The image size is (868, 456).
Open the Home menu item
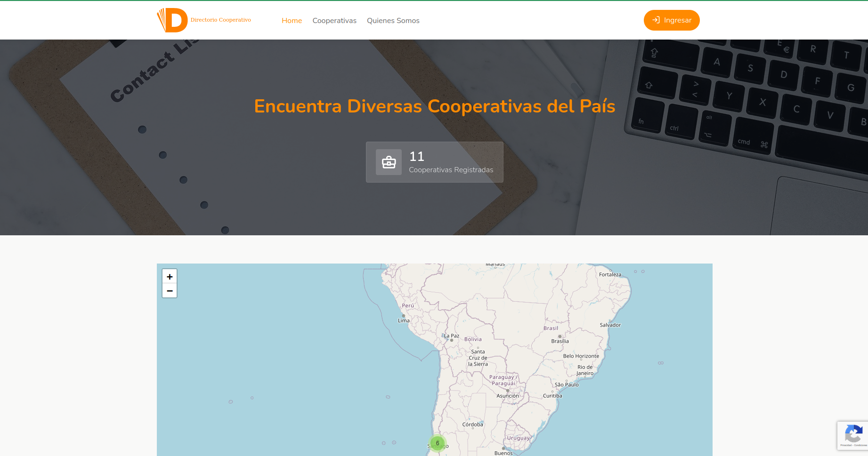(292, 21)
